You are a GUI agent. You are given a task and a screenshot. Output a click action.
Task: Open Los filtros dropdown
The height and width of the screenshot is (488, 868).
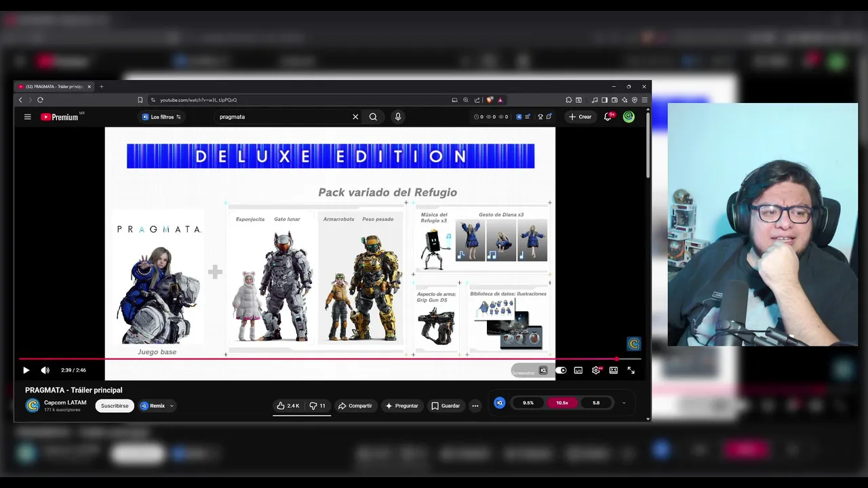[161, 117]
